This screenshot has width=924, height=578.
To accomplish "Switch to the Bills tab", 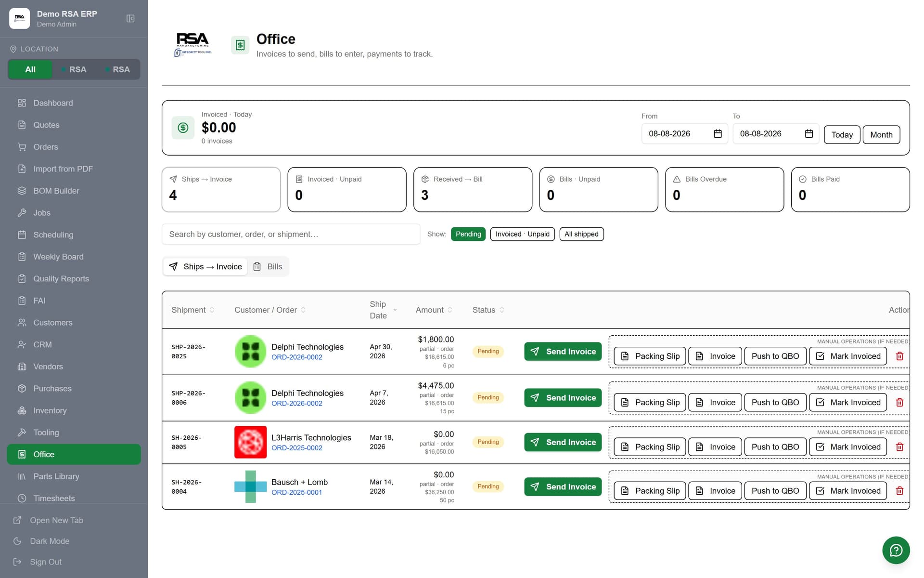I will click(x=268, y=266).
